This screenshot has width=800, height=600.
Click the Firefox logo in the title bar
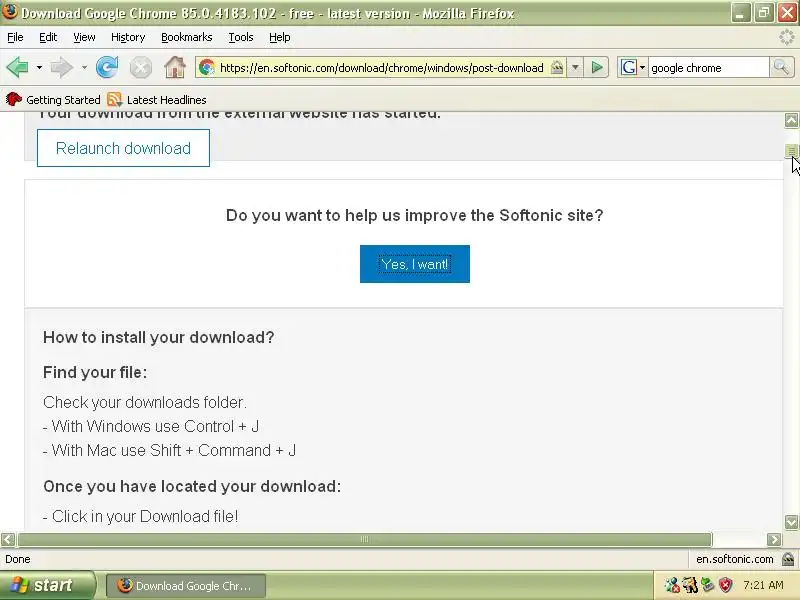[x=10, y=11]
